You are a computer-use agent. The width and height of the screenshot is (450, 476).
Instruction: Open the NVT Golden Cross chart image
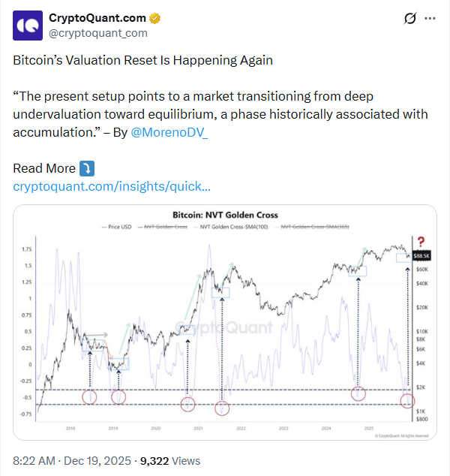(x=225, y=323)
